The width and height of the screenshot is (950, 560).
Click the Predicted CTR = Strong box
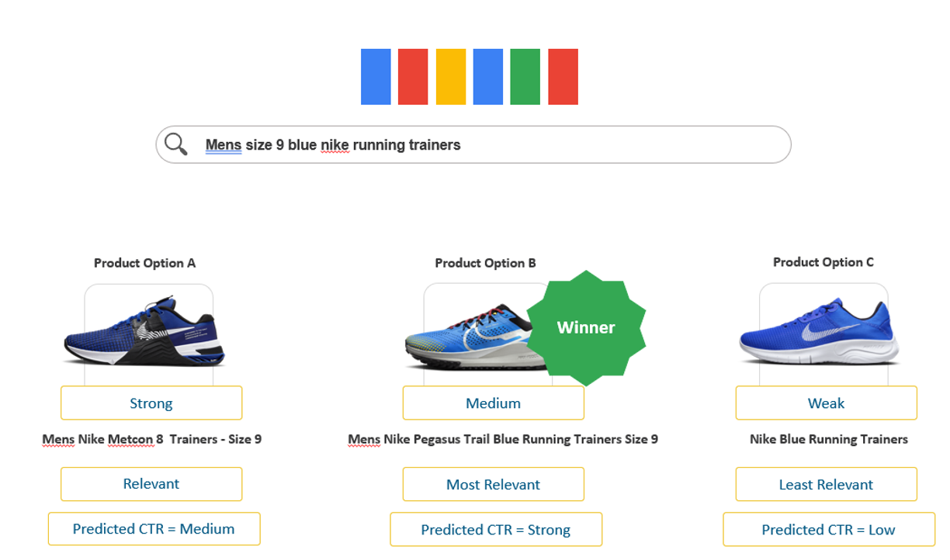coord(496,530)
